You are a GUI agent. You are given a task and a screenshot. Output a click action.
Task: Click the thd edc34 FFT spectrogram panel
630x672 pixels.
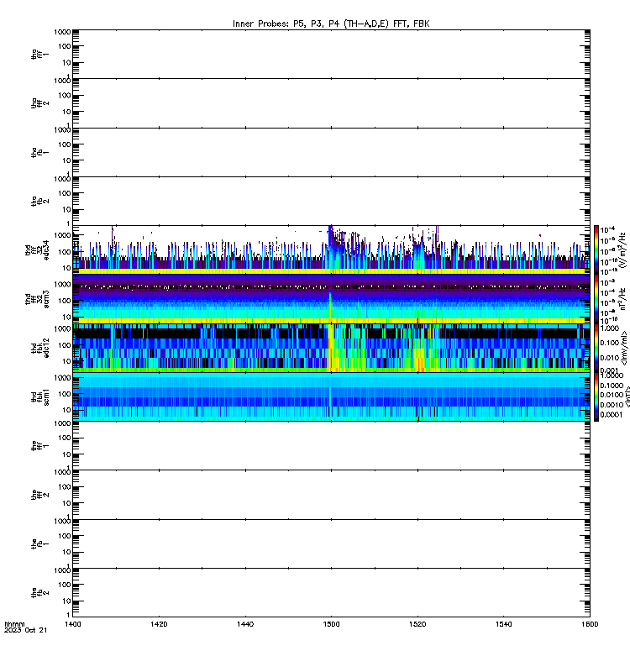331,249
